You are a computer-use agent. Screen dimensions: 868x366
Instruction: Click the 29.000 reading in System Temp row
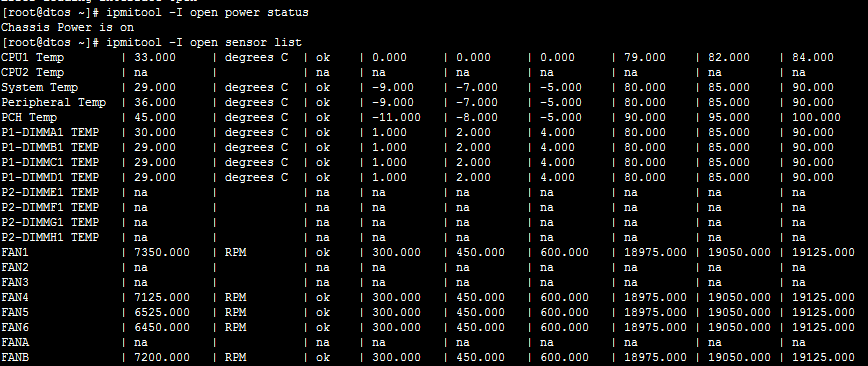point(155,87)
